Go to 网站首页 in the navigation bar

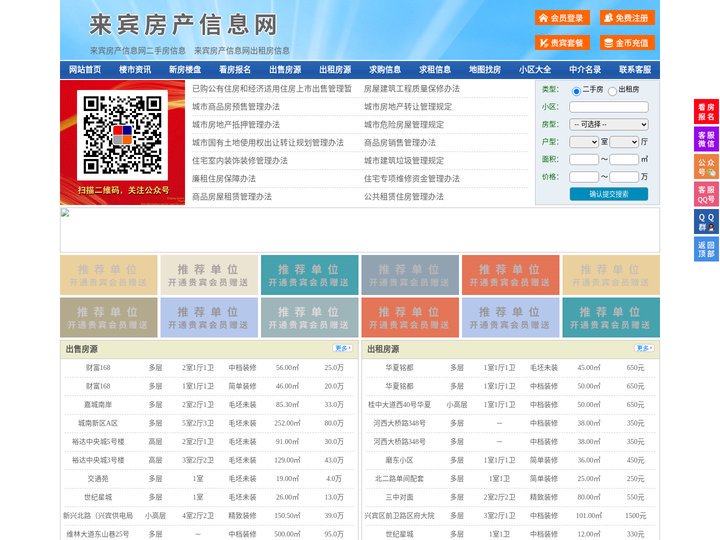click(85, 70)
